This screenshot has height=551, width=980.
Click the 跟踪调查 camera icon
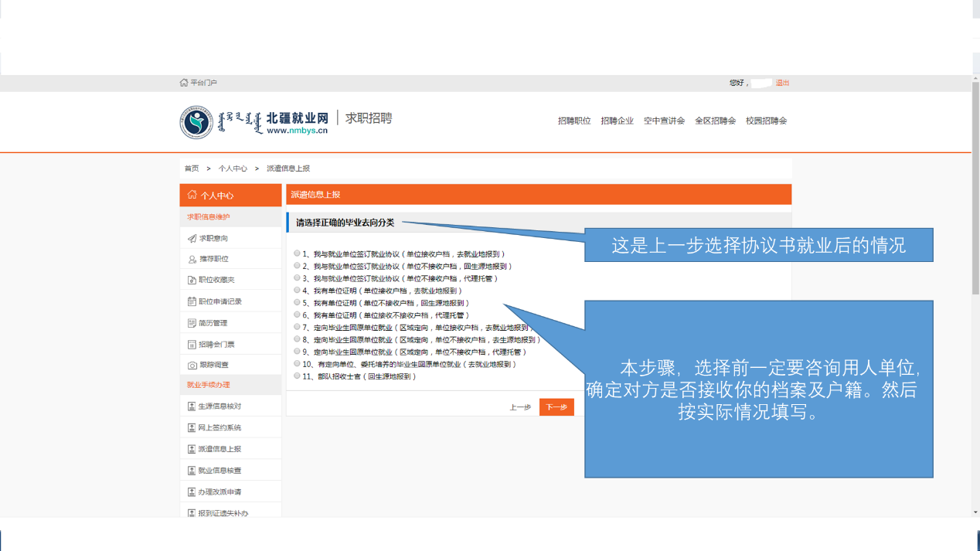(x=192, y=365)
